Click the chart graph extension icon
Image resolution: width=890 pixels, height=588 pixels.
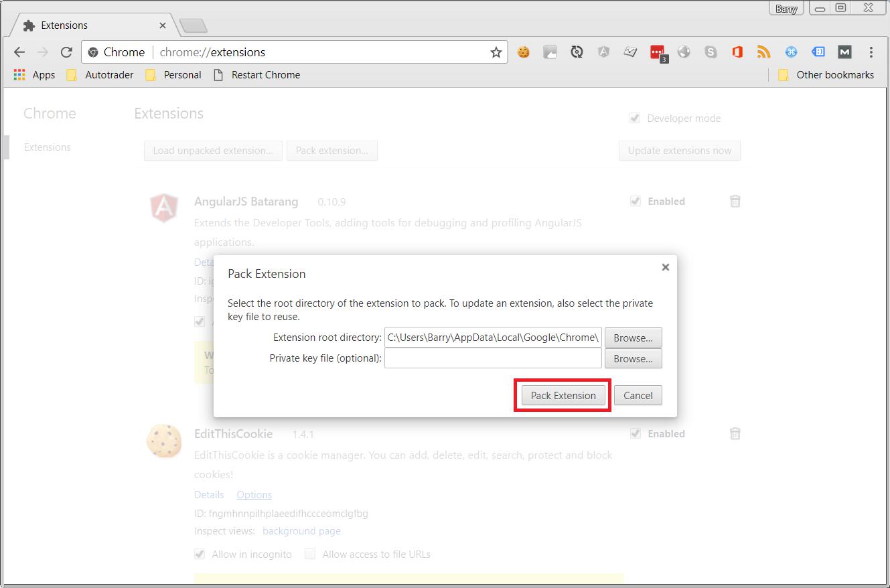point(630,52)
